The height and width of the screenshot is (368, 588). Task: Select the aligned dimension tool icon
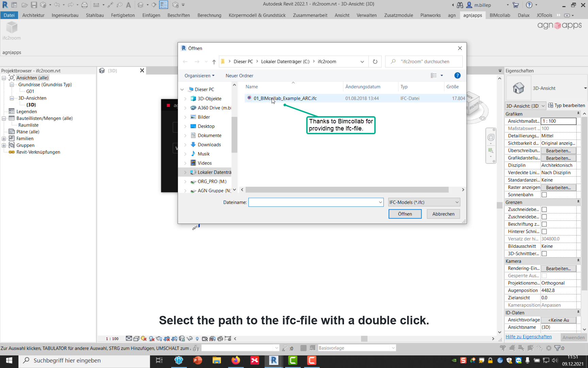(x=110, y=5)
